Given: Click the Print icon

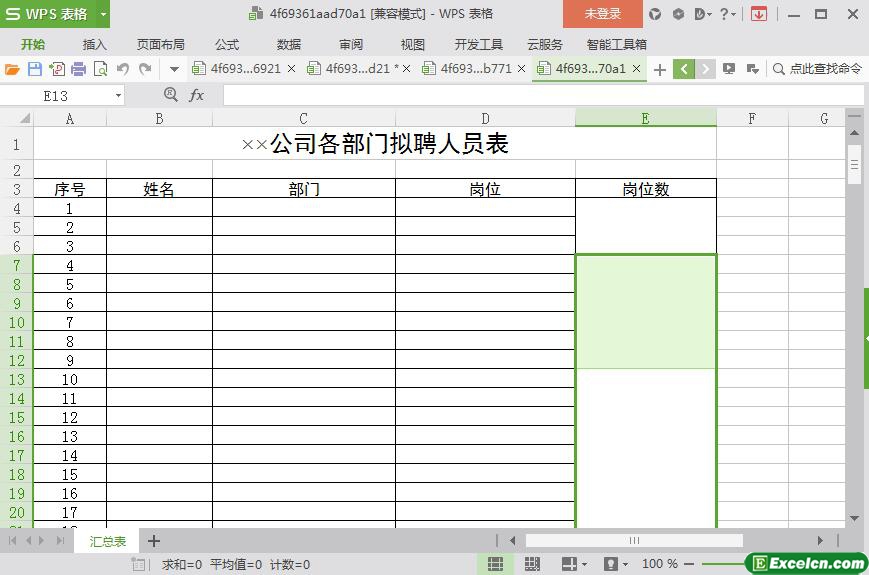Looking at the screenshot, I should [x=79, y=69].
